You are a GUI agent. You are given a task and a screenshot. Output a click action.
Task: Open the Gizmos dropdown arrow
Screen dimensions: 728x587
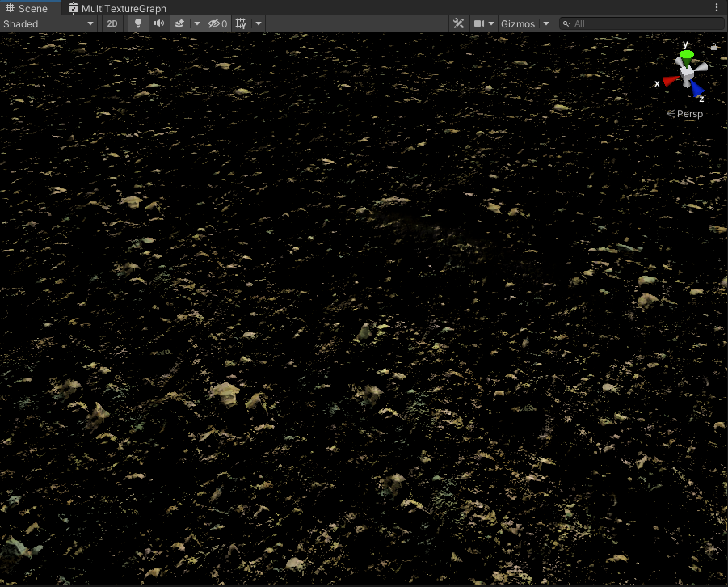tap(545, 23)
